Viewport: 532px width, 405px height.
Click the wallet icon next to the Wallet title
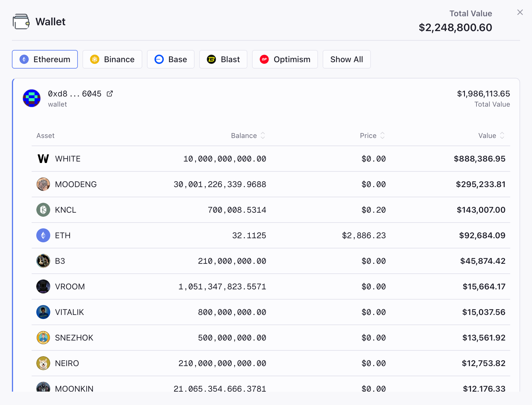click(21, 21)
